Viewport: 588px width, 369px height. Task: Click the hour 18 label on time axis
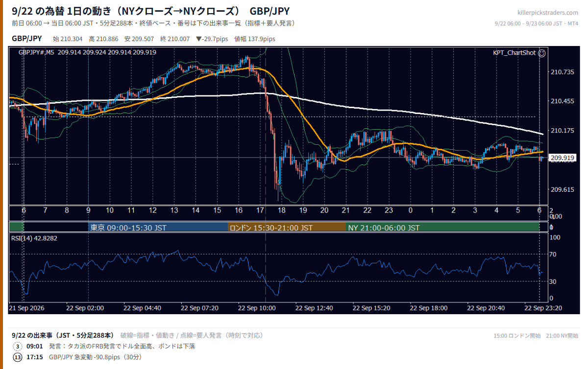(281, 210)
